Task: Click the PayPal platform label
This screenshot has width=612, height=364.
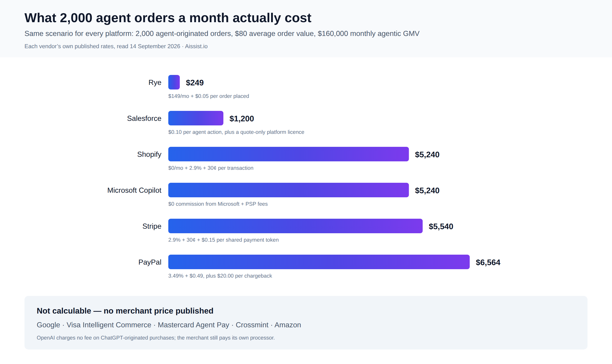Action: click(150, 262)
